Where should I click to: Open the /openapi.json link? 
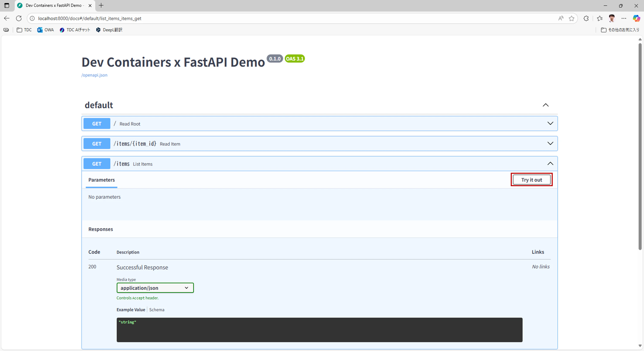94,75
